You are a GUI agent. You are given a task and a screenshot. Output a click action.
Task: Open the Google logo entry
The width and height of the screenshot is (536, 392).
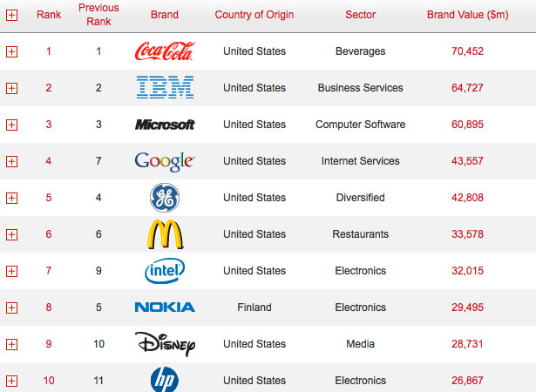[165, 161]
